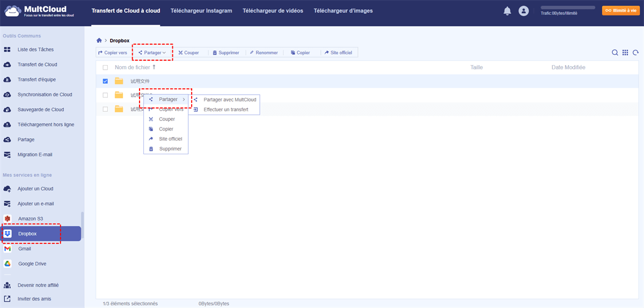Click Copier vers toolbar button
Screen dimensions: 644x308
[x=113, y=53]
